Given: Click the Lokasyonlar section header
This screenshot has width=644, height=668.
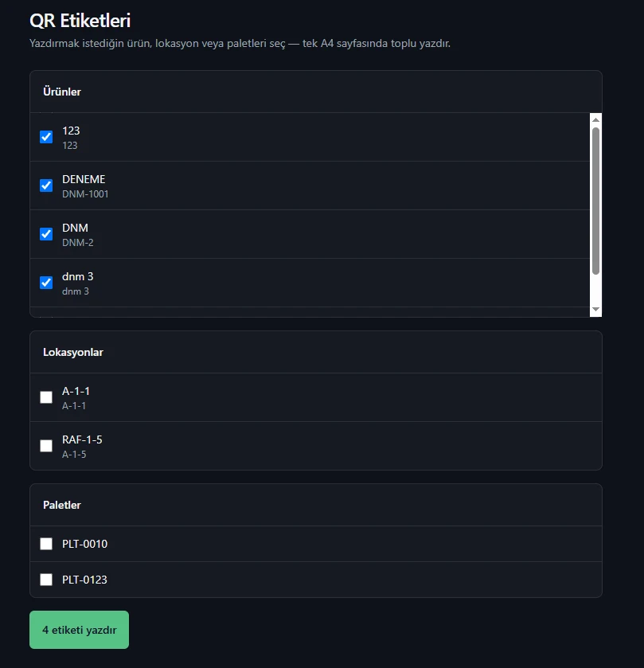Looking at the screenshot, I should 73,353.
